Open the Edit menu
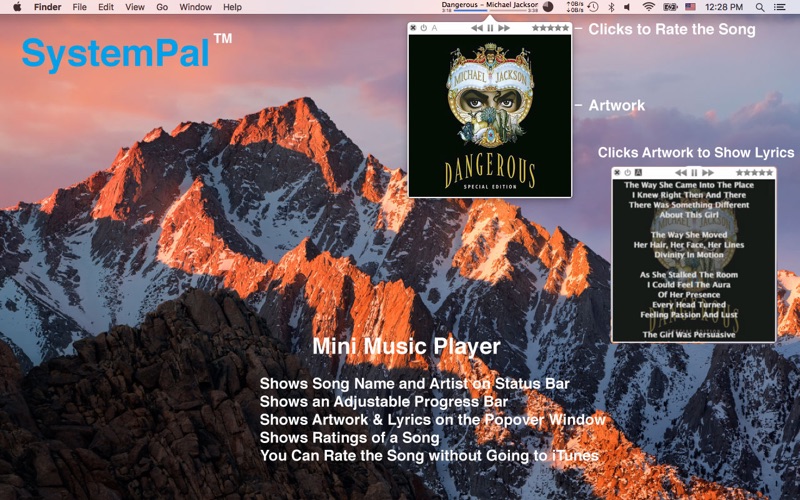This screenshot has height=500, width=800. [x=106, y=7]
